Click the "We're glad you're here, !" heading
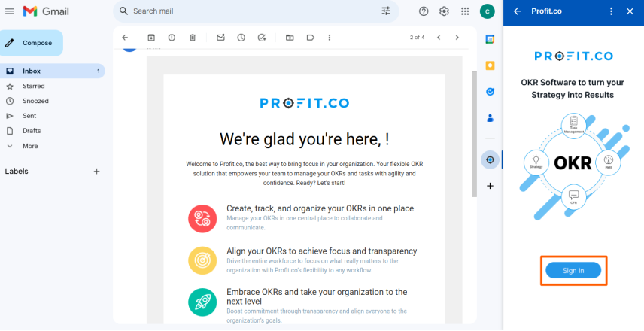Viewport: 644px width, 331px height. [305, 140]
